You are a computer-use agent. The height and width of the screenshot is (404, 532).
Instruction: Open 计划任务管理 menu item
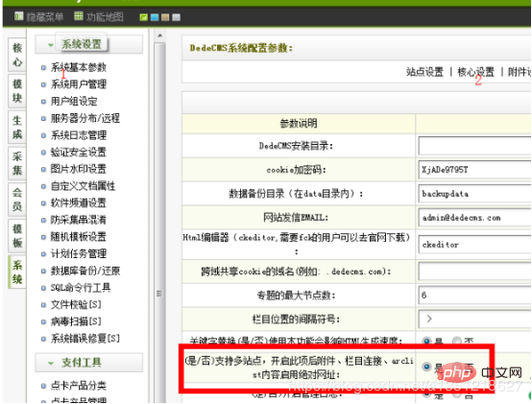coord(79,253)
